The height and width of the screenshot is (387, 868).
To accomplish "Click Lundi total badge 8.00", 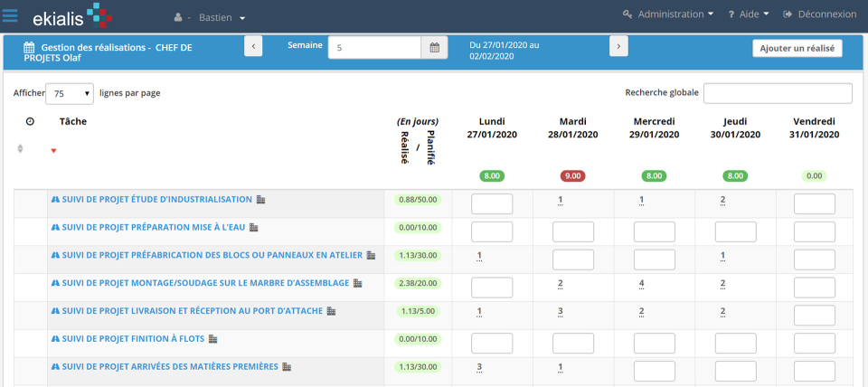I will [492, 176].
